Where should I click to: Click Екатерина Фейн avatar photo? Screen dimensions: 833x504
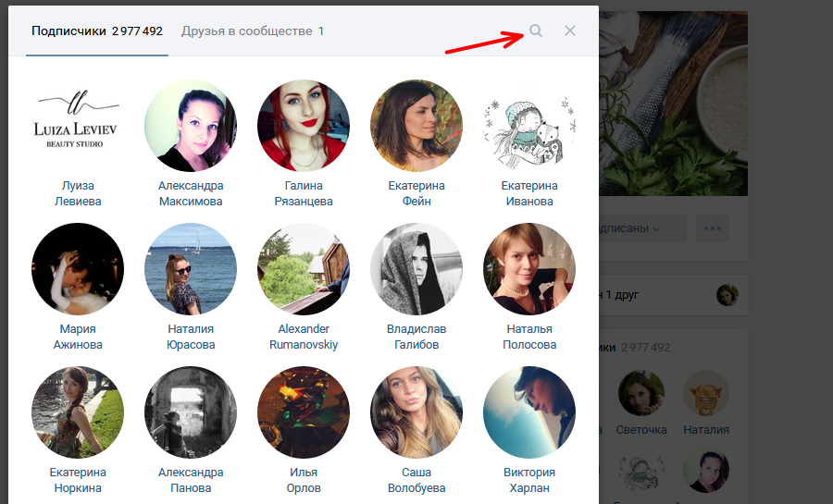416,126
